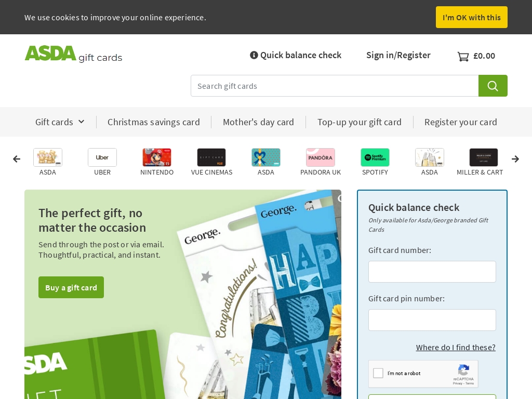Screen dimensions: 532x399
Task: Select the Uber gift card icon
Action: [102, 157]
